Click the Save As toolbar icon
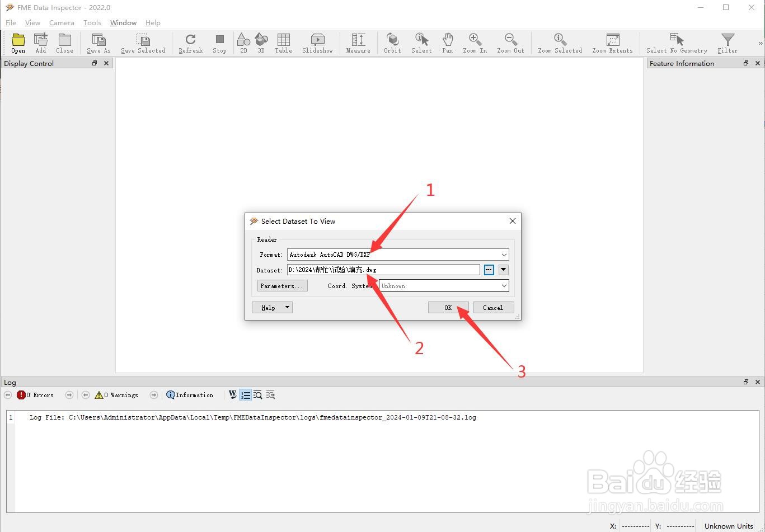The height and width of the screenshot is (532, 765). click(x=98, y=43)
